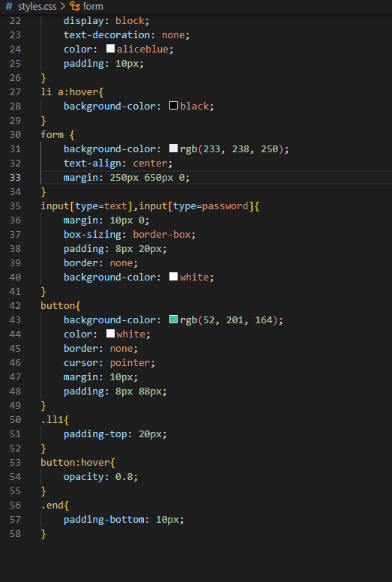
Task: Click the form breadcrumb item
Action: tap(93, 6)
